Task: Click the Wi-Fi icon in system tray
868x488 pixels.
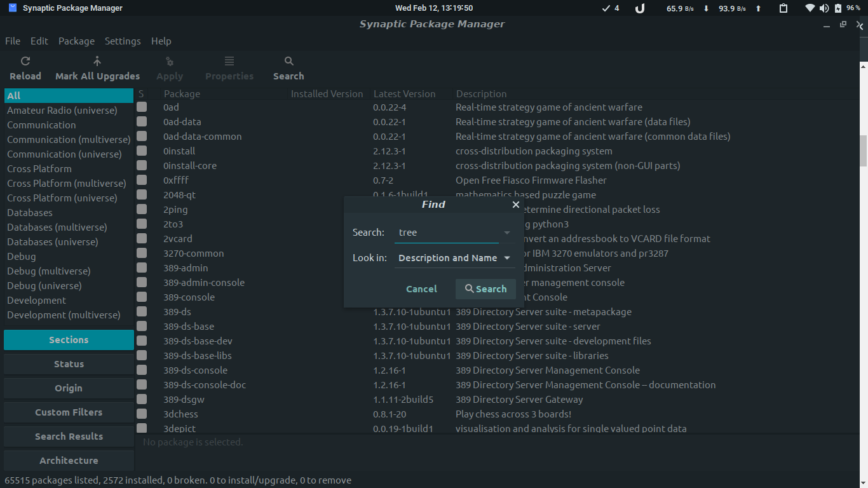Action: pyautogui.click(x=810, y=8)
